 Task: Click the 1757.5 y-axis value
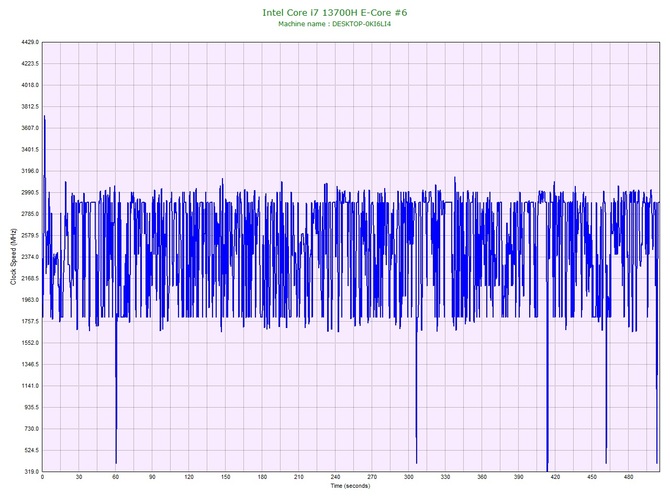point(29,321)
